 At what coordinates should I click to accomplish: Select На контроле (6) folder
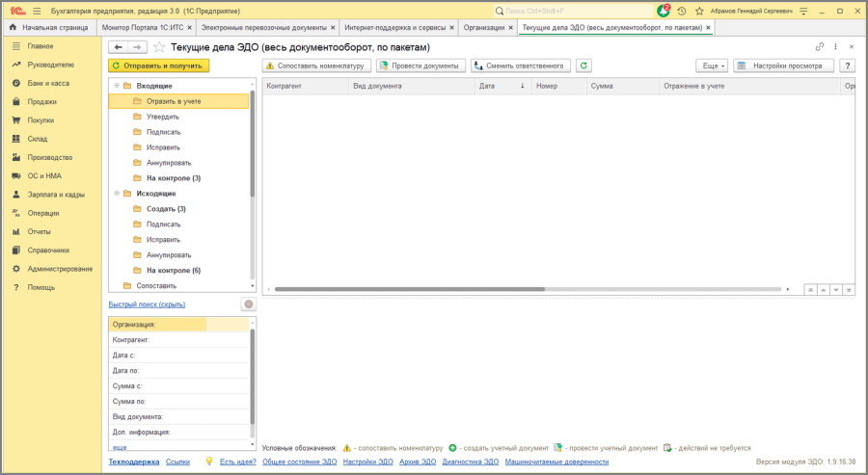(x=174, y=271)
